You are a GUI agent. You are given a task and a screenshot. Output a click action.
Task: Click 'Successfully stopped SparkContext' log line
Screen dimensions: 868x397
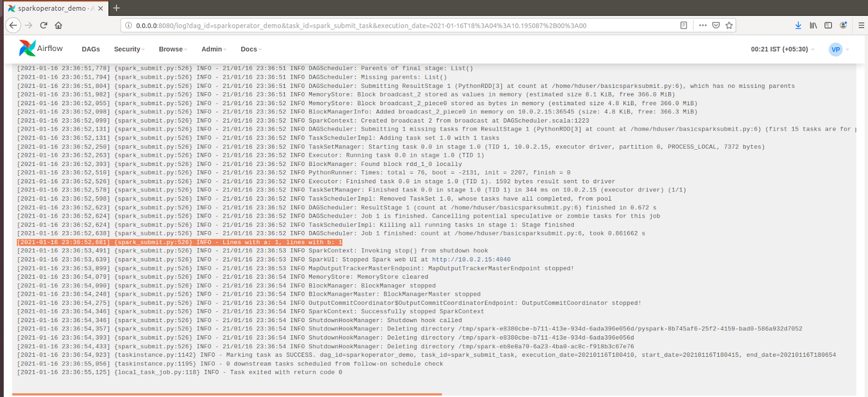[251, 311]
